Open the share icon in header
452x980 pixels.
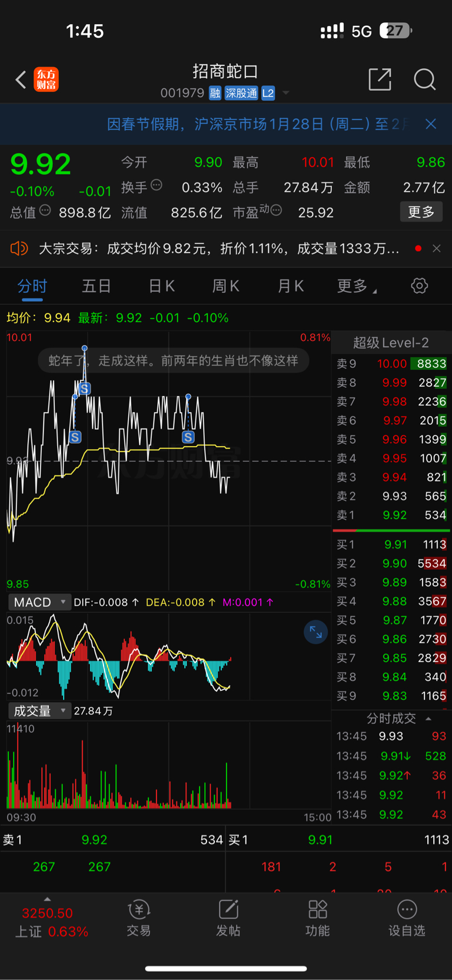[380, 79]
